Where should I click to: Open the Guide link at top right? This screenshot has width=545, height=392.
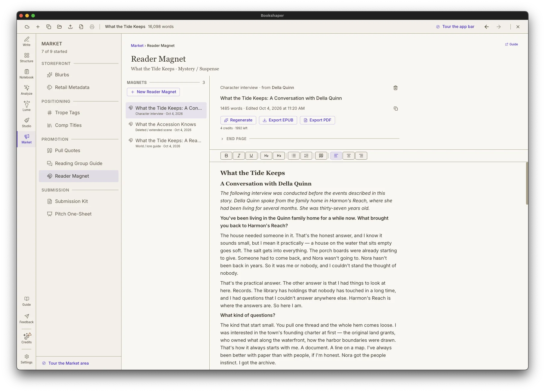511,44
